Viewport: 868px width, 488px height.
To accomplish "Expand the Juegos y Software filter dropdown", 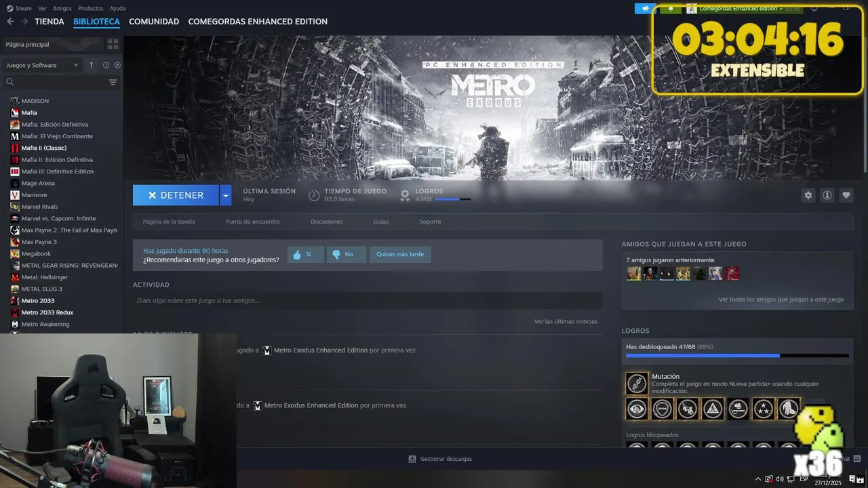I will (x=43, y=65).
